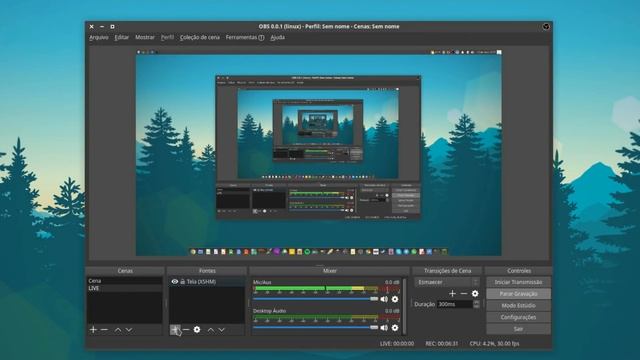Open Mic/Aux mixer settings gear
Screen dimensions: 640x360
395,299
